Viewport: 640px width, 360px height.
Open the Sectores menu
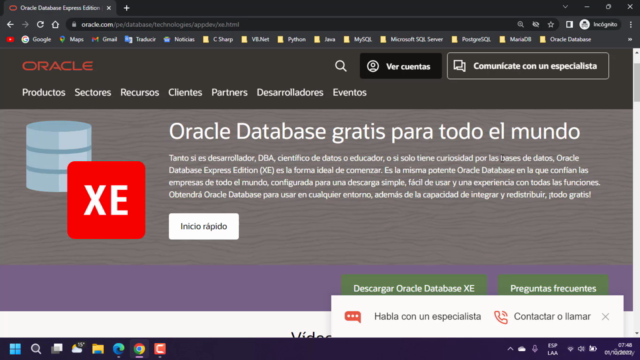pyautogui.click(x=93, y=93)
